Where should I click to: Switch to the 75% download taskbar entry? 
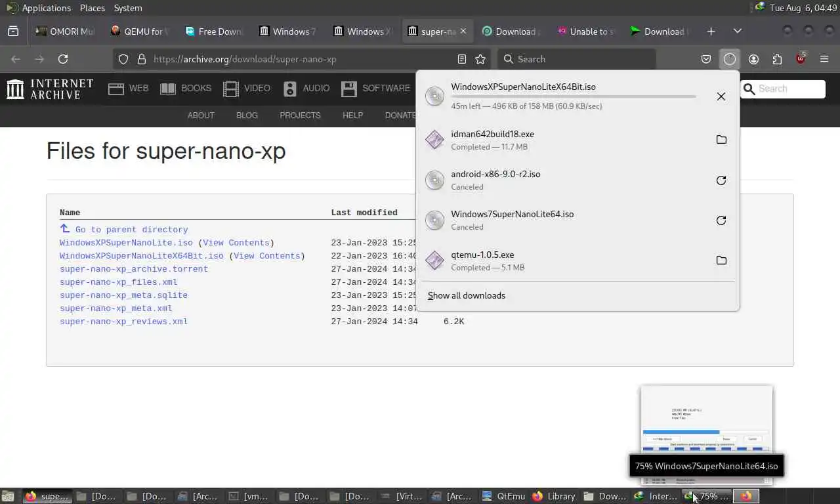tap(707, 496)
